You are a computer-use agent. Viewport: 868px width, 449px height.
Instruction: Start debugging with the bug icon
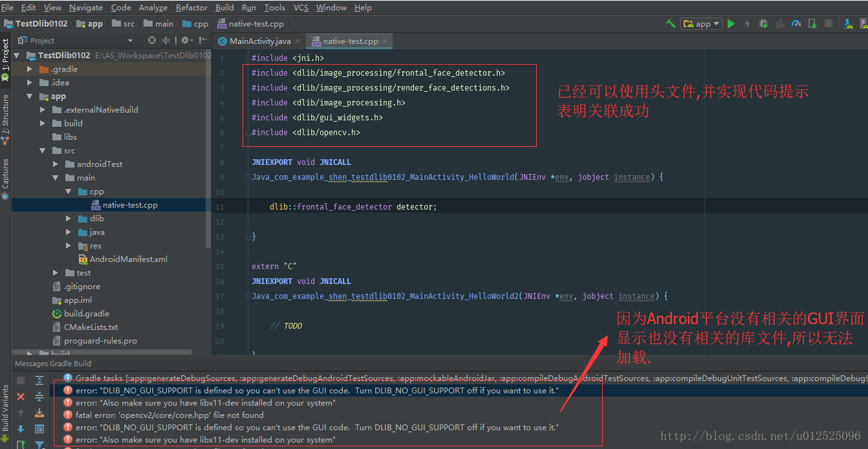click(x=763, y=23)
